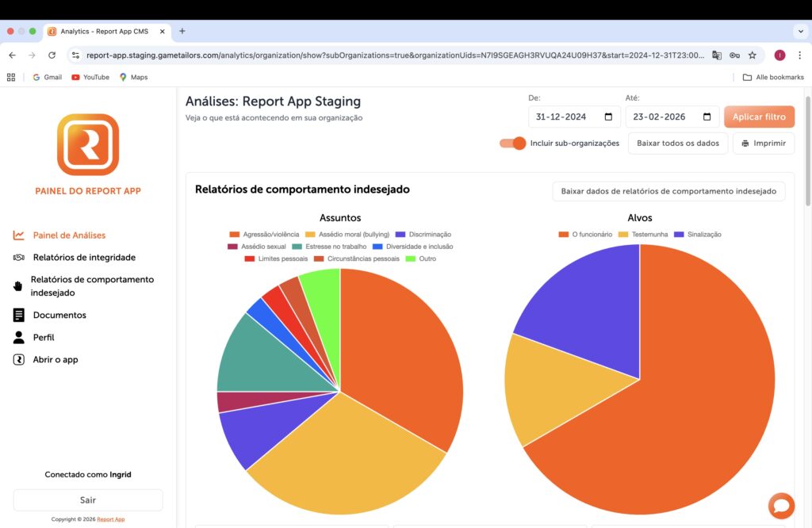
Task: Toggle Estresse no trabalho legend entry
Action: pyautogui.click(x=329, y=247)
